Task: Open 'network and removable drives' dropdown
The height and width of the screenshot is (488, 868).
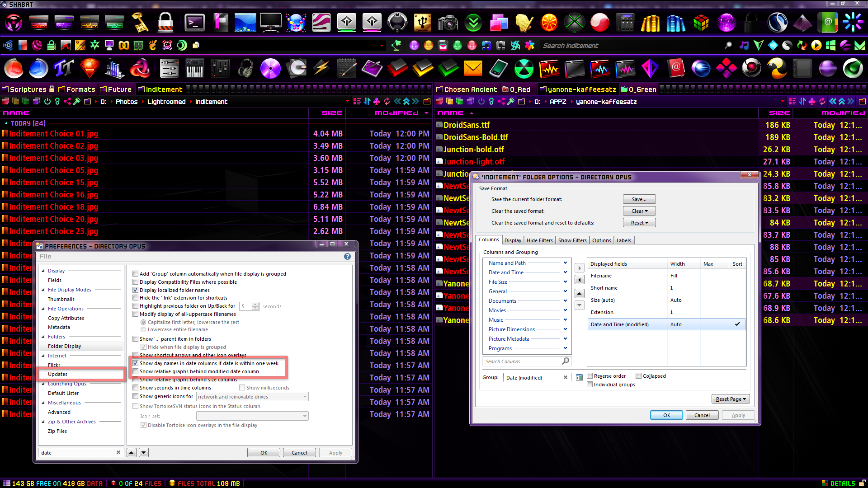Action: (x=252, y=397)
